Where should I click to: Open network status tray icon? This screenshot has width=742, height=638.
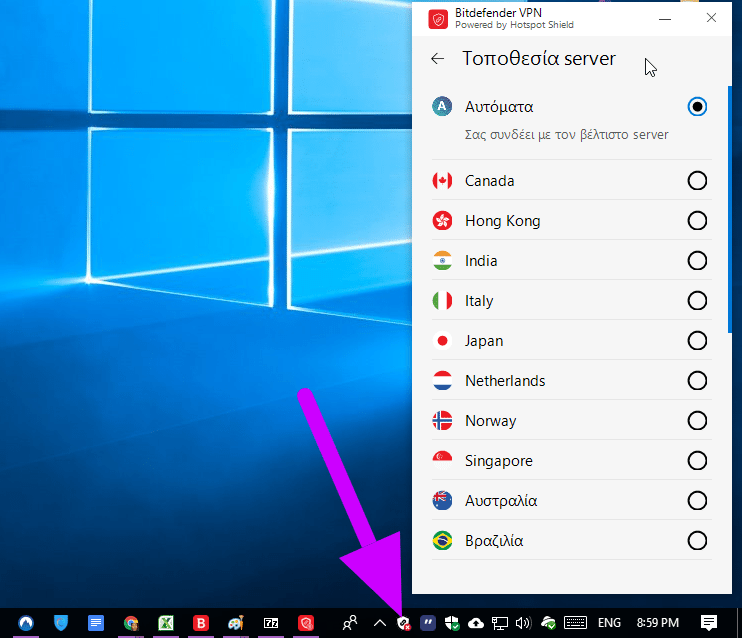[499, 623]
